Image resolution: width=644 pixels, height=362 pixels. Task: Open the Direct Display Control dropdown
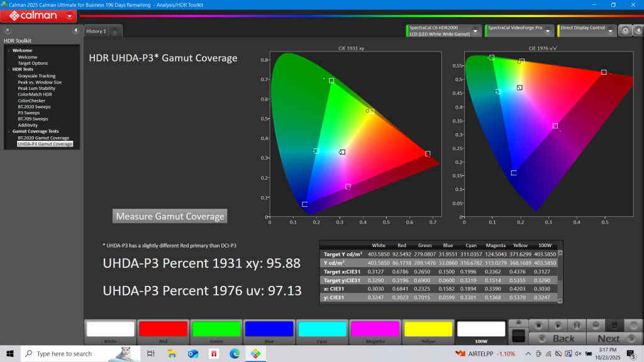[x=611, y=30]
